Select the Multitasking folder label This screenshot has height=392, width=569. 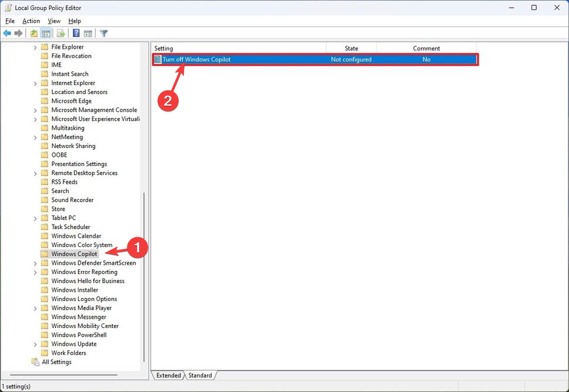click(68, 128)
